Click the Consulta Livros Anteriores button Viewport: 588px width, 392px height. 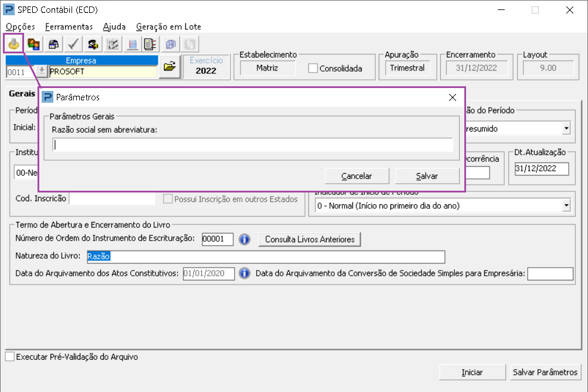tap(310, 239)
